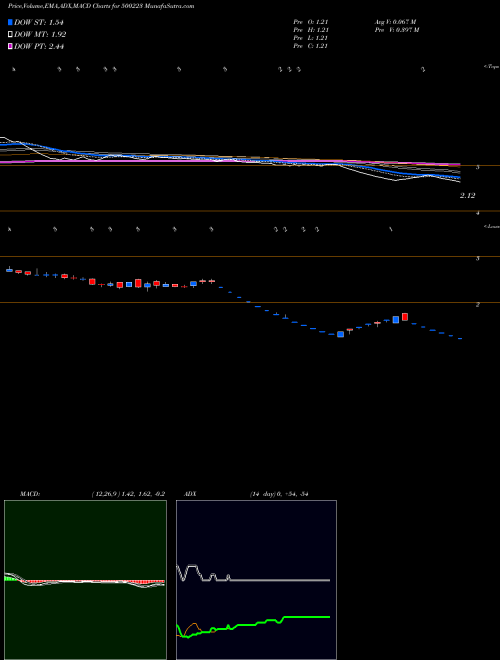Click the '<Tops' marker row label
This screenshot has height=660, width=500.
tap(492, 67)
